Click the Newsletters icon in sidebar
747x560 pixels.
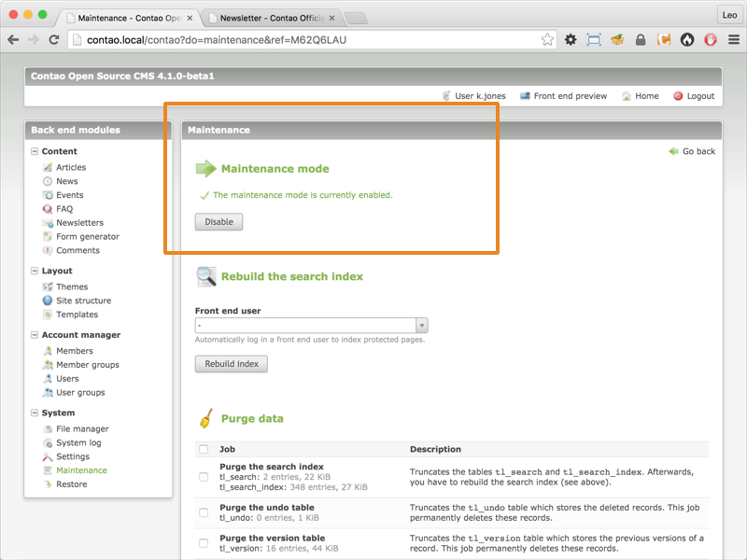tap(48, 222)
